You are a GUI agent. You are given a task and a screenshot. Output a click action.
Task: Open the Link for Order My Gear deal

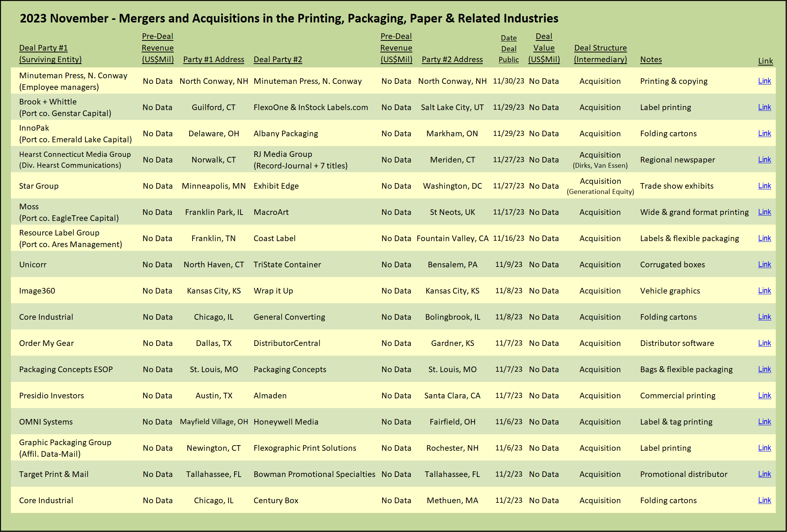tap(764, 343)
